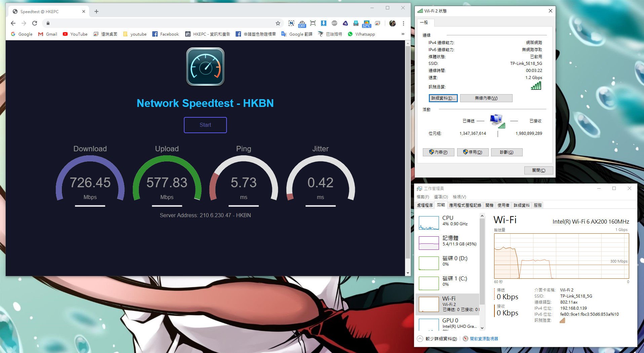Switch to the 開機 tab

(x=489, y=205)
